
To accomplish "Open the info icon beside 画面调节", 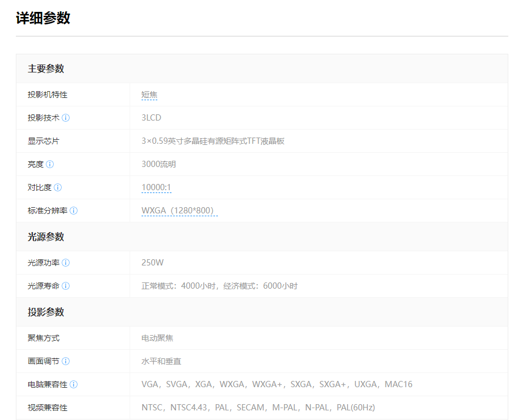I will pos(66,361).
